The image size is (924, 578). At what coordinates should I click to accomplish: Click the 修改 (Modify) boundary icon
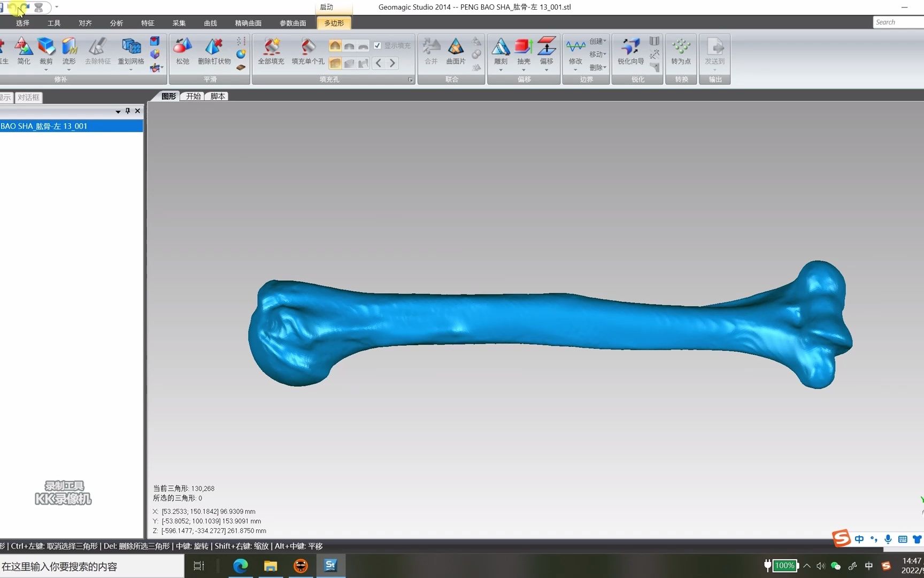[575, 47]
